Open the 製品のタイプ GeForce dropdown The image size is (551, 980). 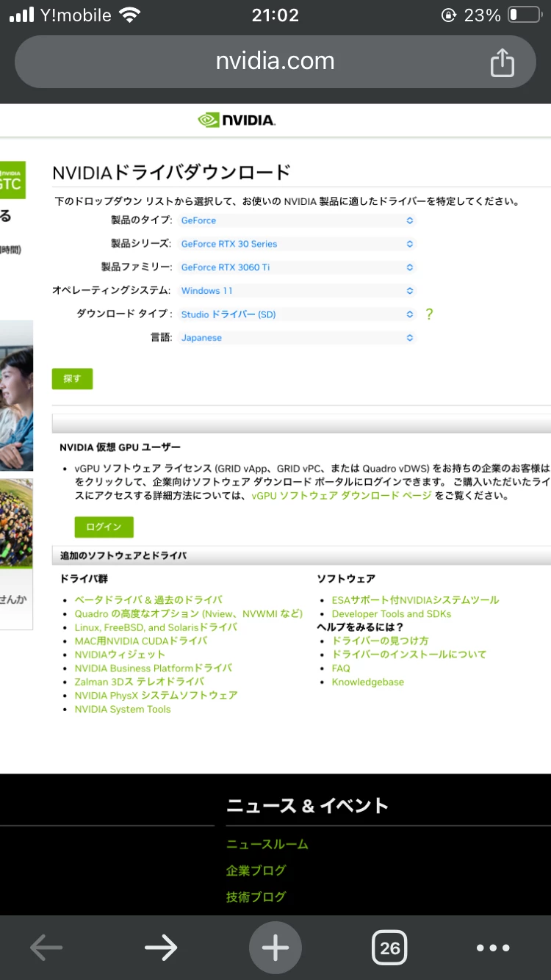pyautogui.click(x=298, y=220)
